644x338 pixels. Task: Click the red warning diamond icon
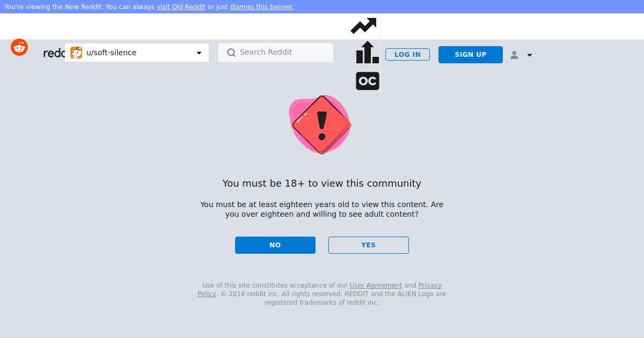click(321, 124)
